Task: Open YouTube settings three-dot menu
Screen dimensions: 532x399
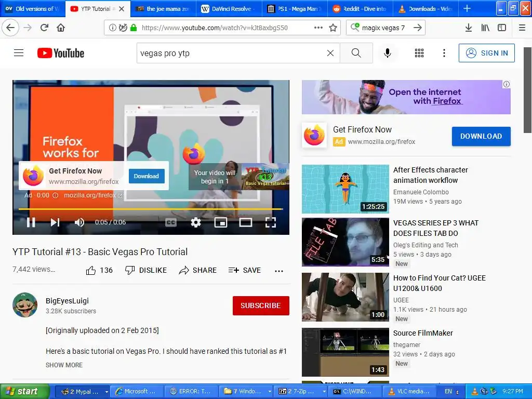Action: (444, 53)
